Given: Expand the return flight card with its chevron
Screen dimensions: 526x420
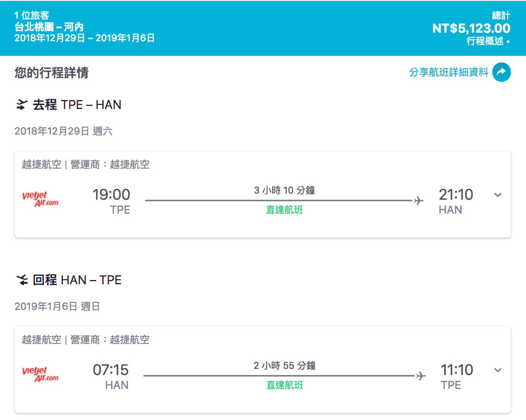Looking at the screenshot, I should (498, 370).
